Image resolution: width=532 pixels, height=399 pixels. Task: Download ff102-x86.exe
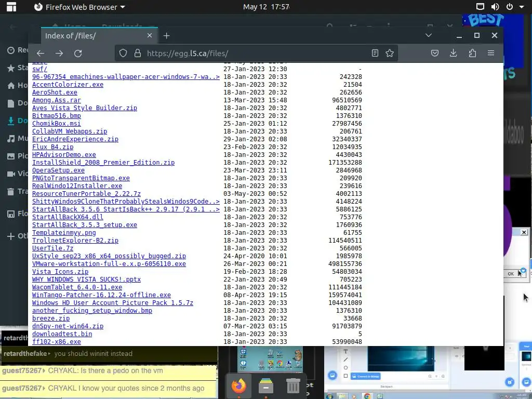pos(57,342)
